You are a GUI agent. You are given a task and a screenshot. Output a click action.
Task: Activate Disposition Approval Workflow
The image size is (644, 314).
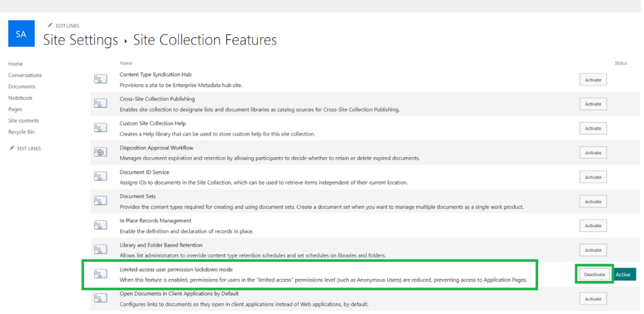(593, 152)
